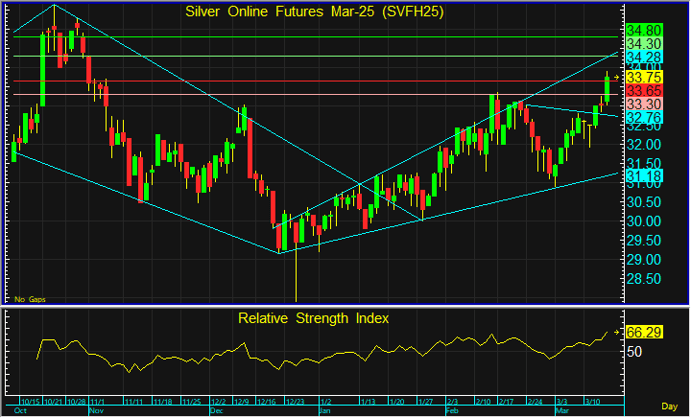
Task: Click the pink 33.30 price level tag
Action: (646, 104)
